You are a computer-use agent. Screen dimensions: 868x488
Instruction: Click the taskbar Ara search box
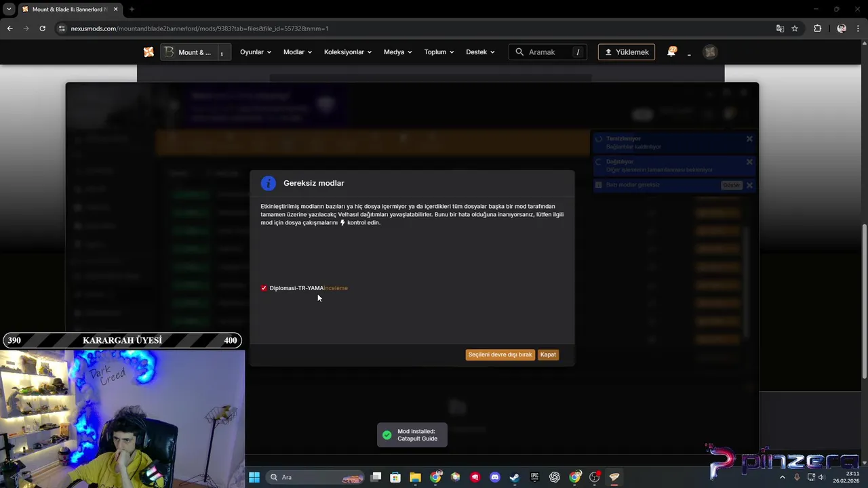point(316,477)
